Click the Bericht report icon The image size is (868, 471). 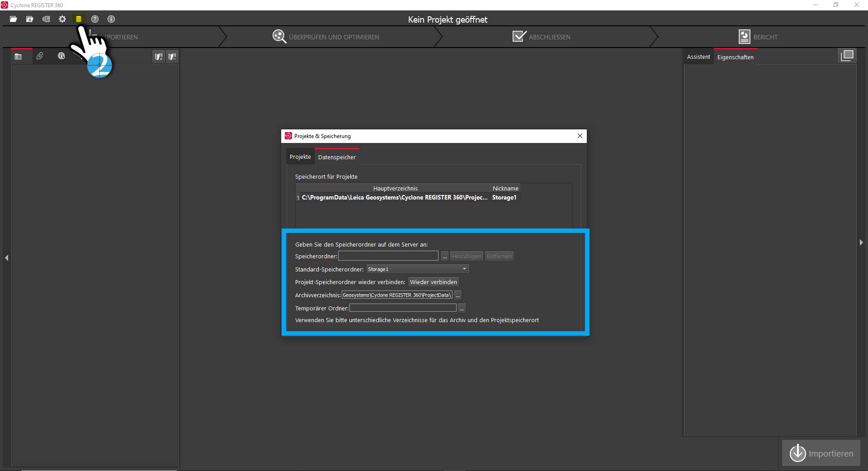[x=744, y=37]
